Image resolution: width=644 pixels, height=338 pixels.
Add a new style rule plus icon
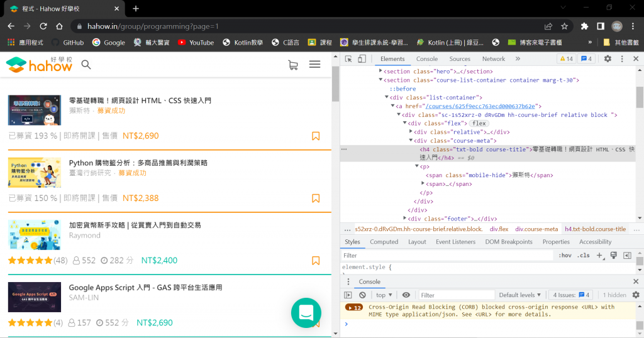[599, 256]
